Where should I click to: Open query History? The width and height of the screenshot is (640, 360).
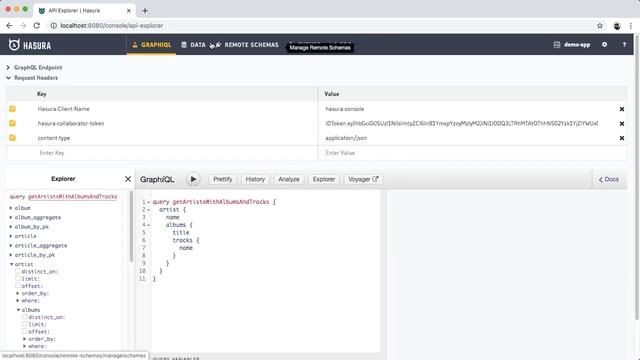coord(255,179)
